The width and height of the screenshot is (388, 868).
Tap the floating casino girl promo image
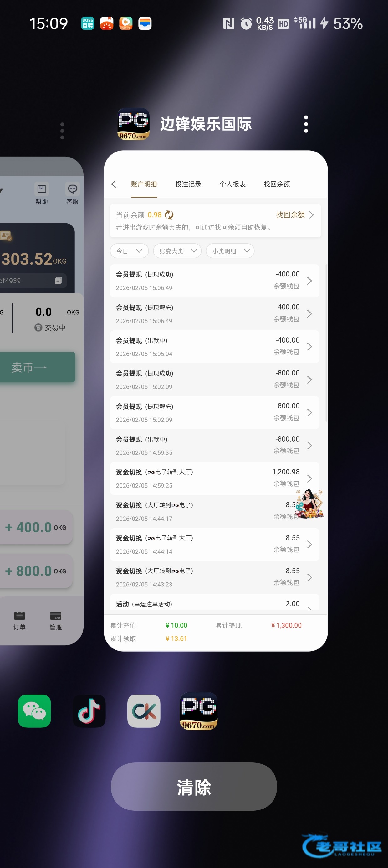(x=309, y=504)
